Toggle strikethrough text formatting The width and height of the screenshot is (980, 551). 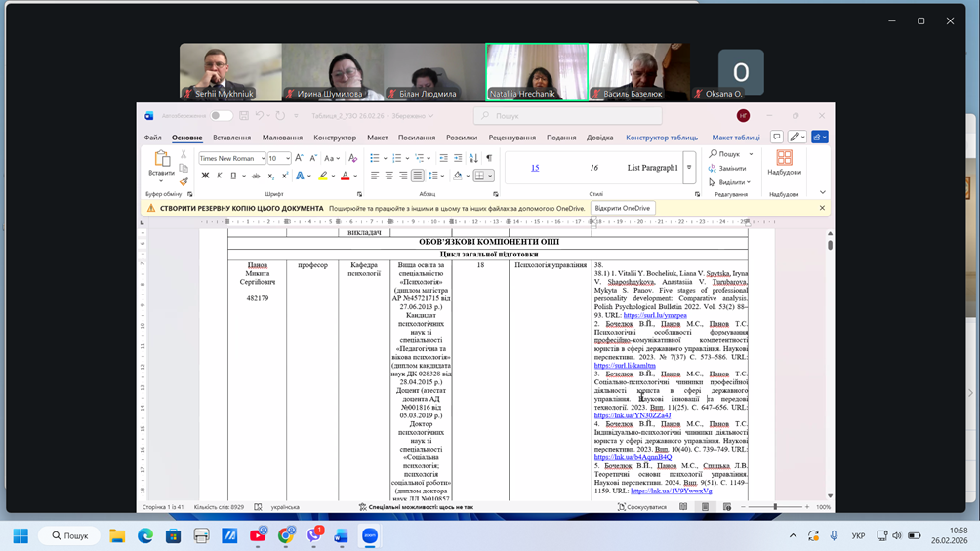coord(256,177)
